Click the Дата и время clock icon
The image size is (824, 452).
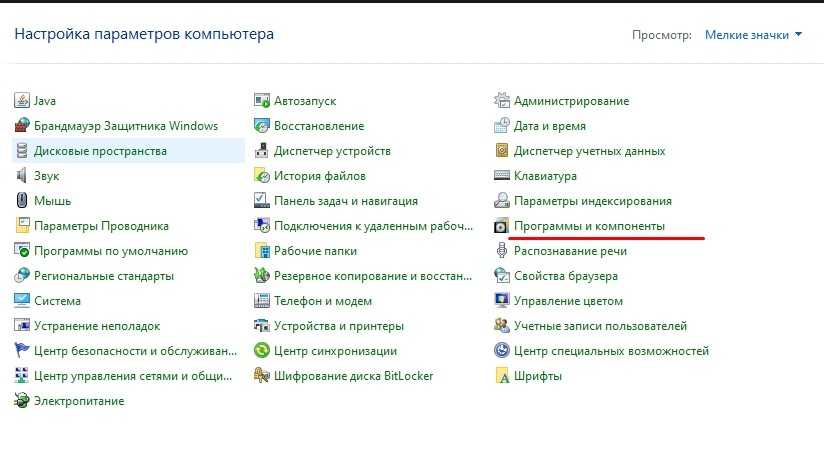click(503, 126)
